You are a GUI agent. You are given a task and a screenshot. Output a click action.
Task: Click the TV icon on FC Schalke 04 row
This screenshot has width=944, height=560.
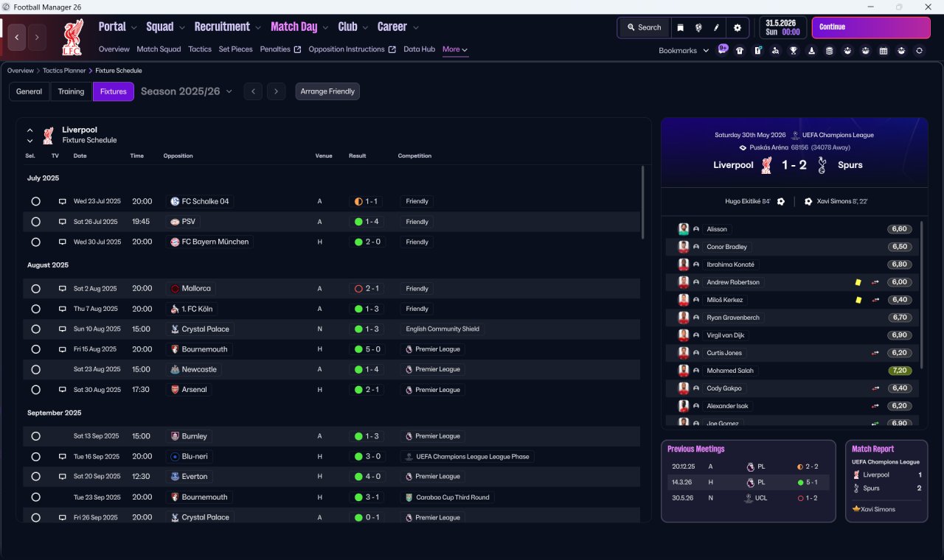pos(63,201)
